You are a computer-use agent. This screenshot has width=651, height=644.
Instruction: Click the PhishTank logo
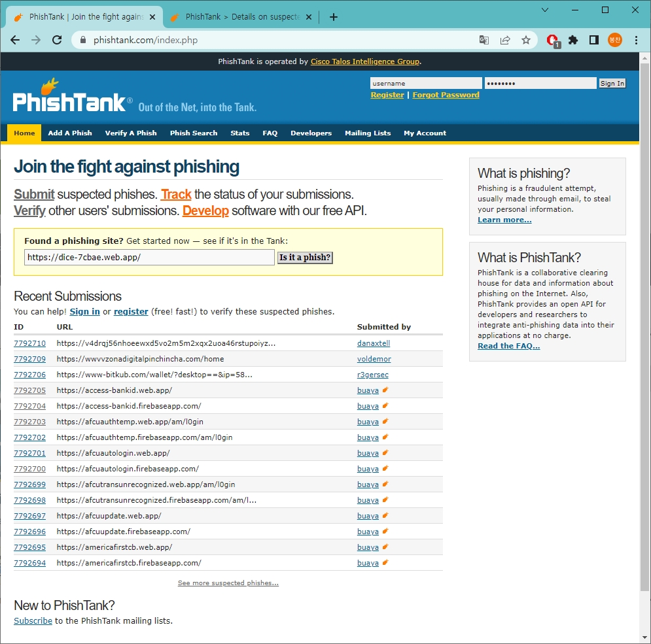(x=69, y=101)
